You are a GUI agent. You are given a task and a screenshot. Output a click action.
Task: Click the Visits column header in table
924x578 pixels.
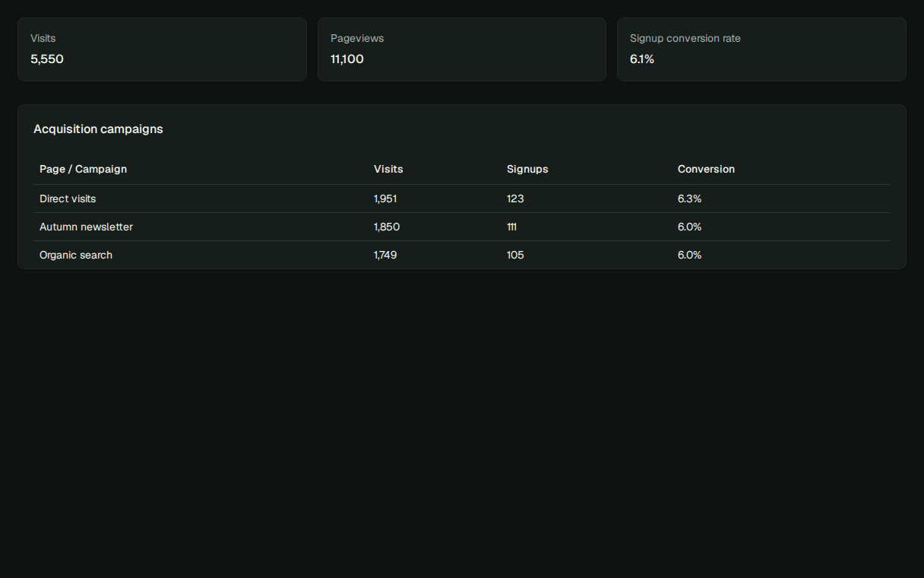point(388,169)
